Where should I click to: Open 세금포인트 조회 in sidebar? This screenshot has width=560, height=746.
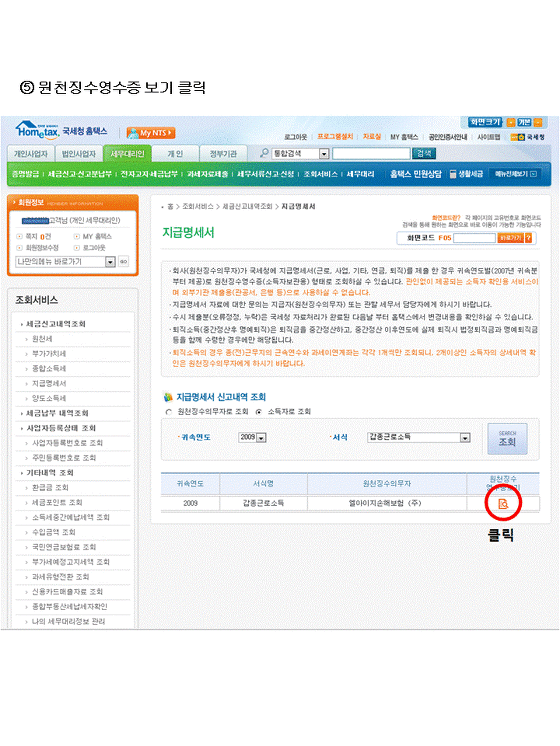(x=57, y=502)
